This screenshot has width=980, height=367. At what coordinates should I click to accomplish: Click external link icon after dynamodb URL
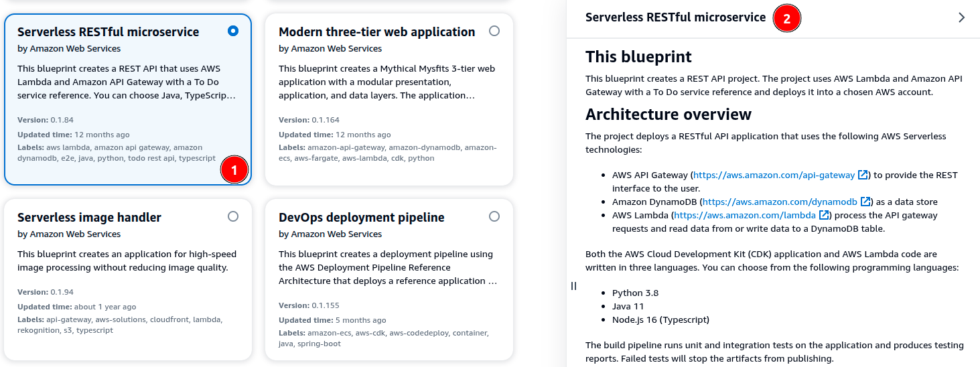(x=866, y=202)
